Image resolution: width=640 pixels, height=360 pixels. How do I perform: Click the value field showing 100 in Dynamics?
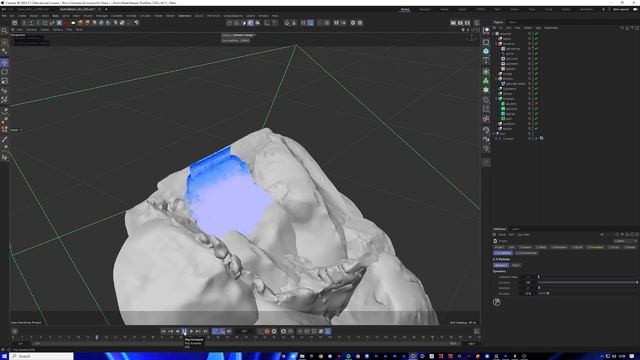click(x=528, y=282)
